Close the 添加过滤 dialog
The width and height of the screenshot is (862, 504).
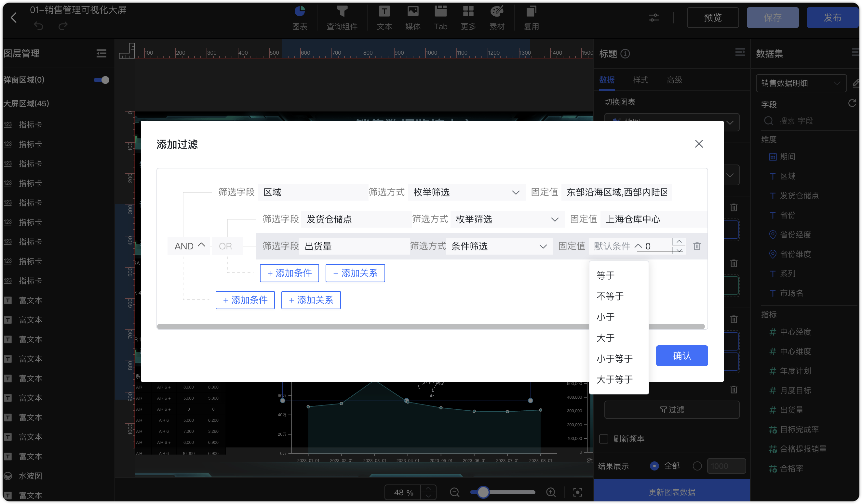coord(699,144)
